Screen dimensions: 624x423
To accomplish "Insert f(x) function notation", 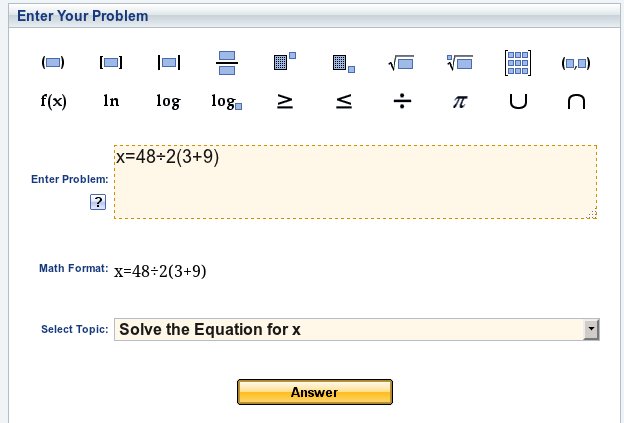I will tap(53, 101).
